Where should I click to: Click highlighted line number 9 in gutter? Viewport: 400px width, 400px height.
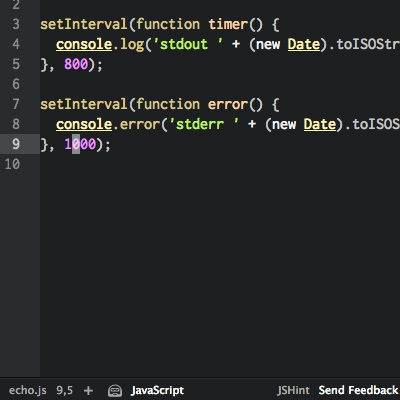[16, 144]
